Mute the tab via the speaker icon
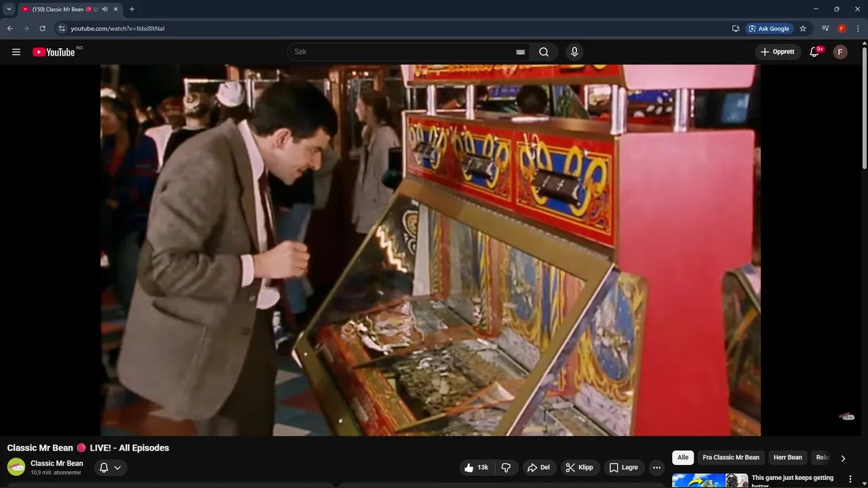This screenshot has width=868, height=488. point(104,9)
